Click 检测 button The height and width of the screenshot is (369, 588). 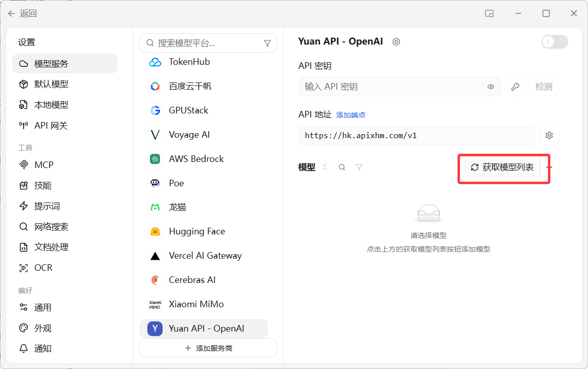click(544, 87)
